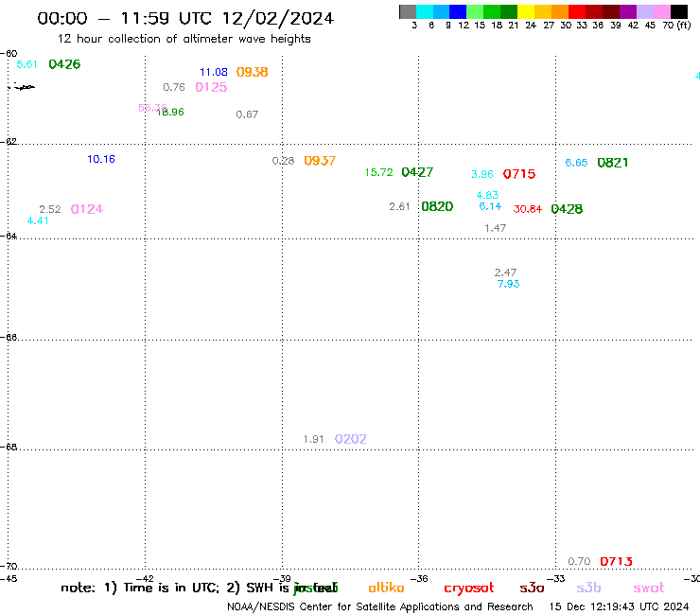Click the gray value 1.91
This screenshot has height=615, width=700.
coord(314,439)
